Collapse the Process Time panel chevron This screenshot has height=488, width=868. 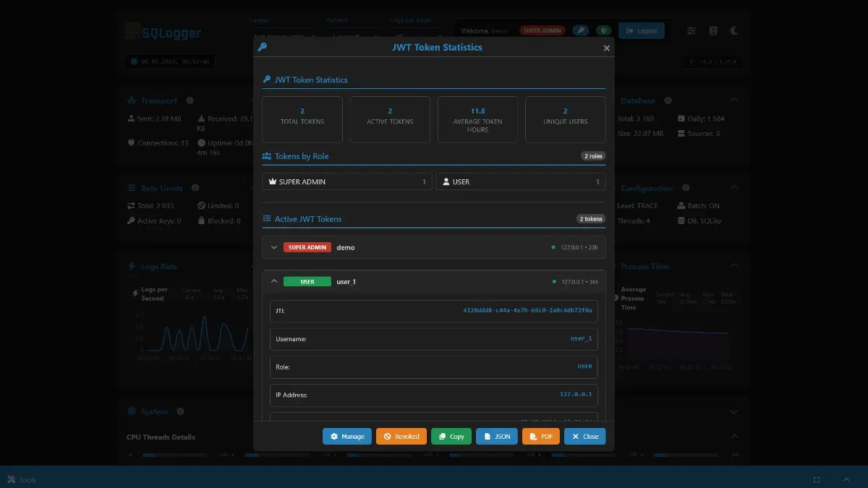click(x=734, y=266)
